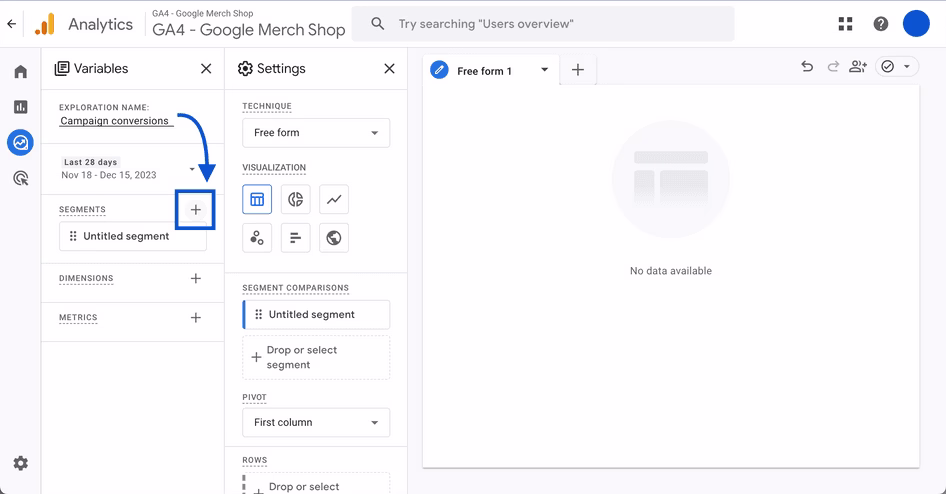Image resolution: width=946 pixels, height=494 pixels.
Task: Click Drop or select segment box
Action: [x=316, y=358]
